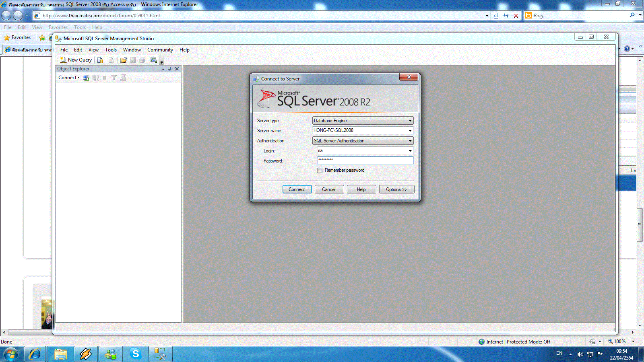Click the Filter funnel icon in Object Explorer
Image resolution: width=644 pixels, height=362 pixels.
114,78
